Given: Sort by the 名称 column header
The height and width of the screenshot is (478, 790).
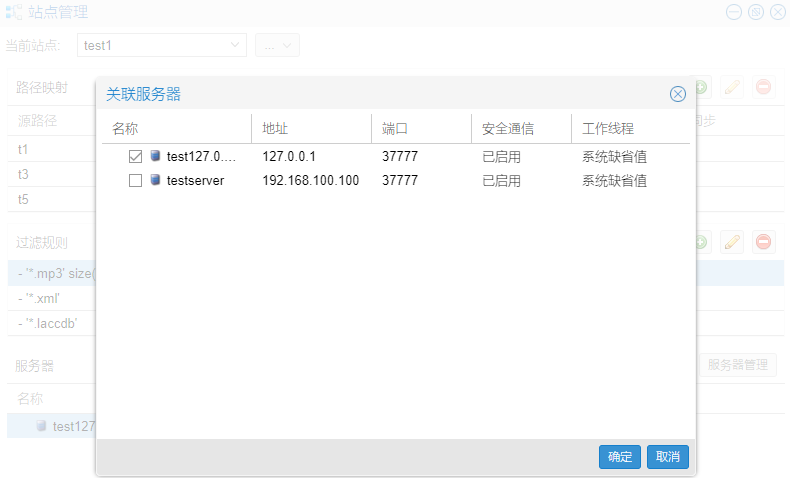Looking at the screenshot, I should (x=125, y=129).
